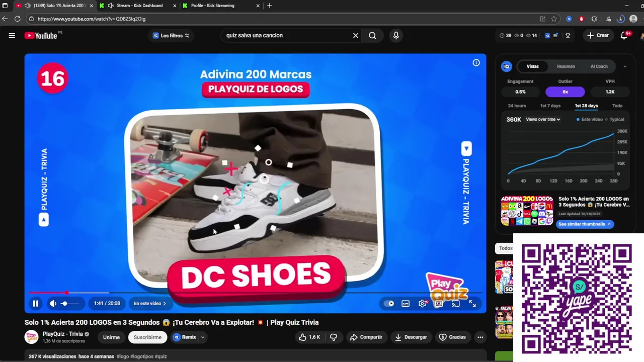This screenshot has width=644, height=362.
Task: Open the trophy icon in the toolbar
Action: point(568,36)
